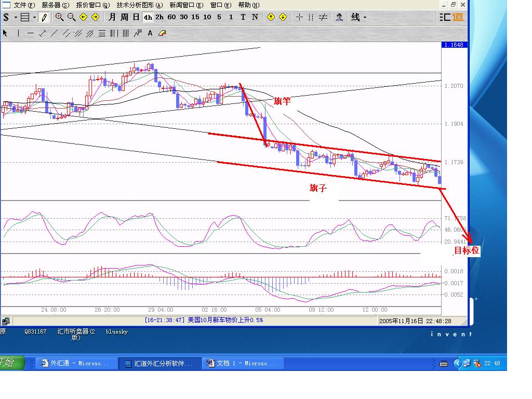Expand the system tray hidden icons arrow
This screenshot has height=399, width=532.
click(x=457, y=363)
